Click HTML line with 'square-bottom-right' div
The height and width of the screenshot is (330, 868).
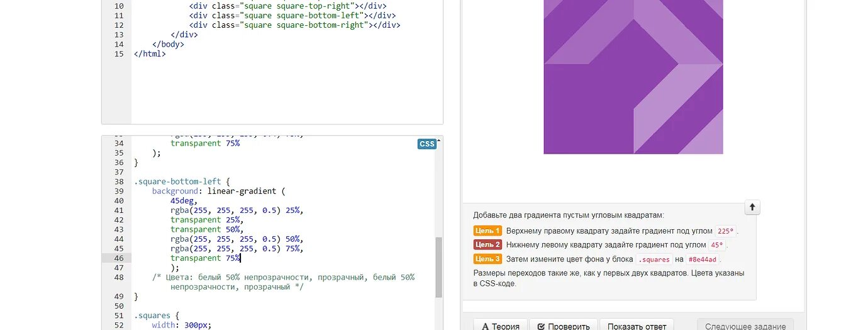(294, 25)
